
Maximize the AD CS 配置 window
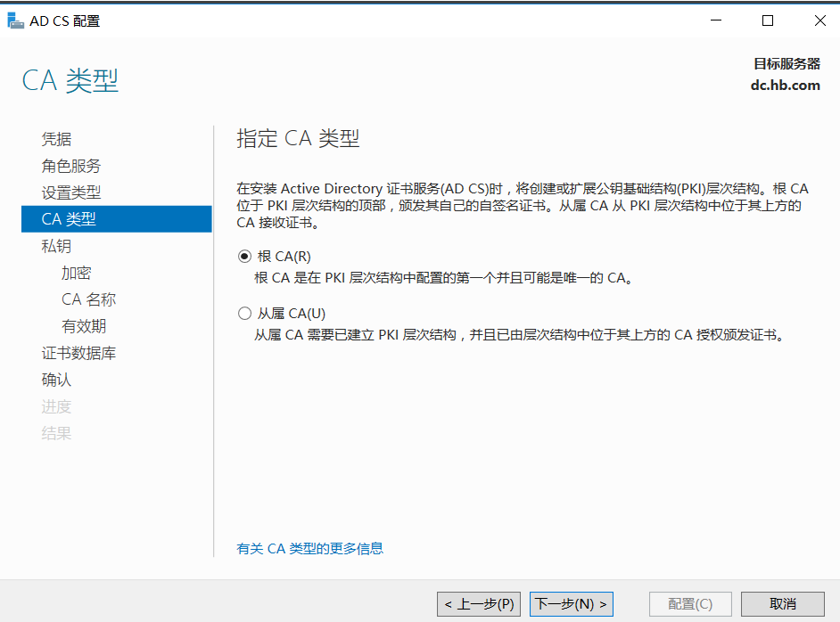768,20
